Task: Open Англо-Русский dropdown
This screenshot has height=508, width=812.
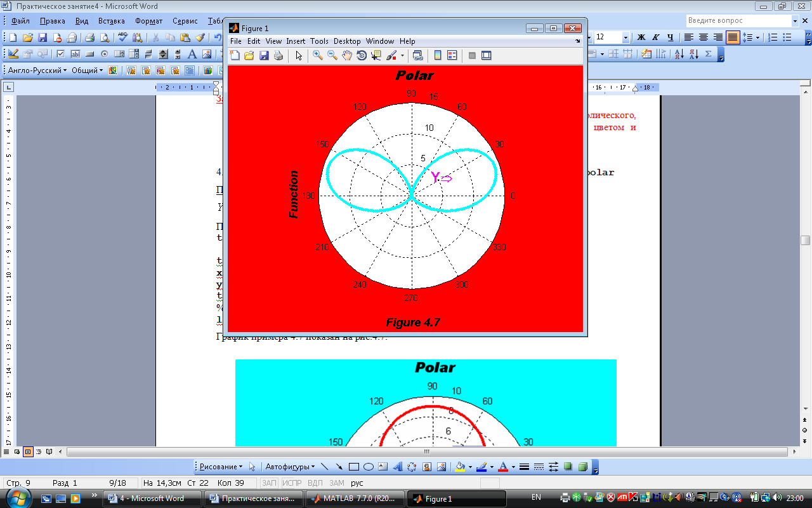Action: click(x=36, y=70)
